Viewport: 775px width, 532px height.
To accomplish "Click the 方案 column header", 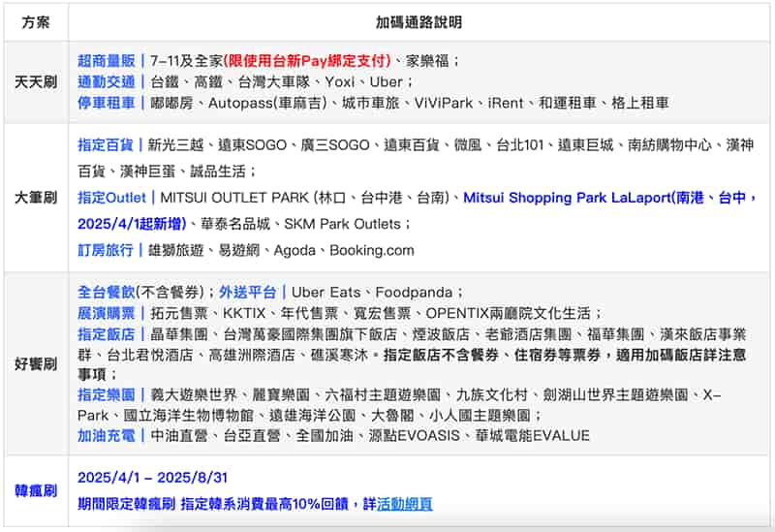I will pyautogui.click(x=36, y=22).
